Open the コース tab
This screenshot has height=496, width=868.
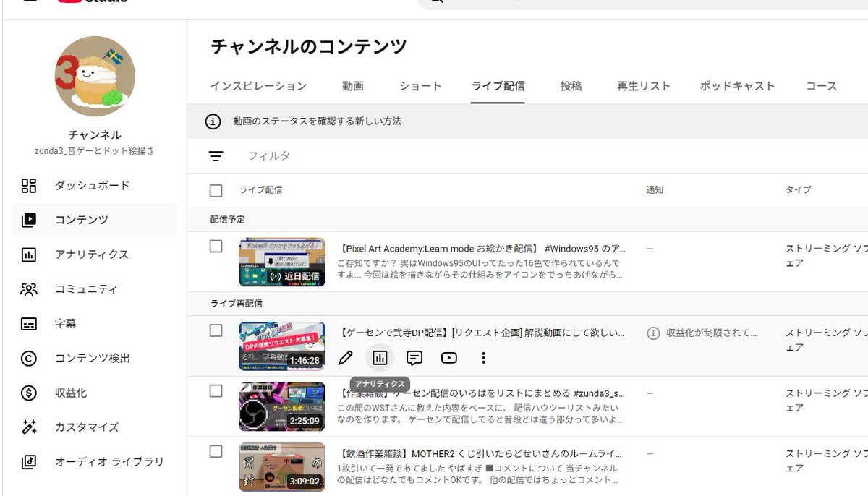point(822,86)
